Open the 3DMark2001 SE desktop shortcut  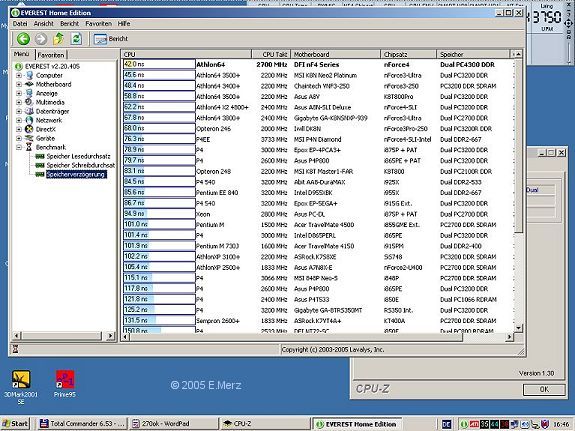tap(21, 387)
